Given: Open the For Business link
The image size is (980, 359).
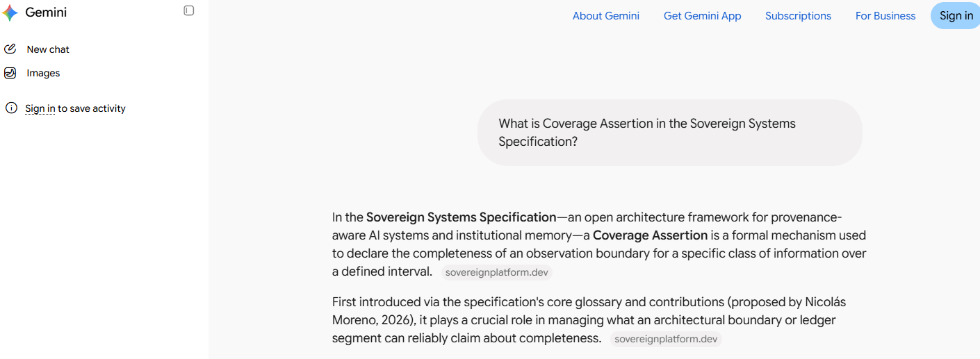Looking at the screenshot, I should [885, 16].
